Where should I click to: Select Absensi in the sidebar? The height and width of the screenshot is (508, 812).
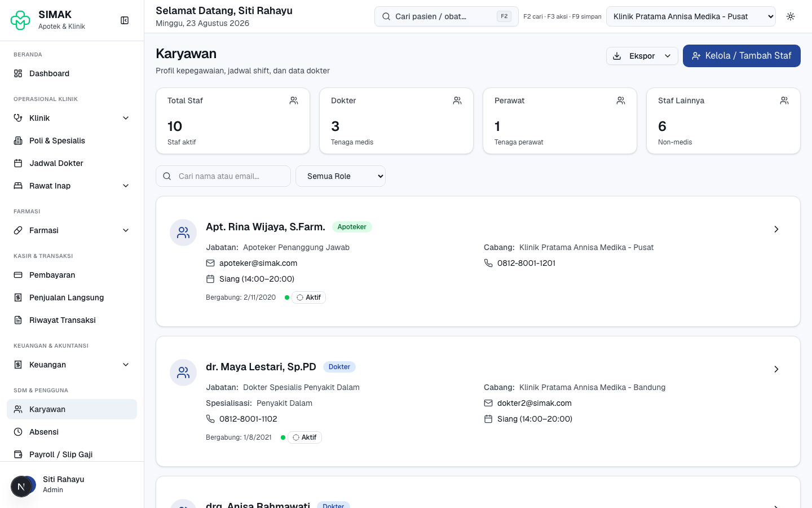click(72, 432)
